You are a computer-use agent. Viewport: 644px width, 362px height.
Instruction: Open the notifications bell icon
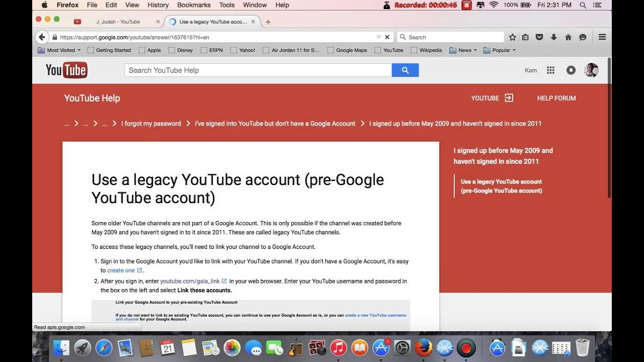[571, 70]
